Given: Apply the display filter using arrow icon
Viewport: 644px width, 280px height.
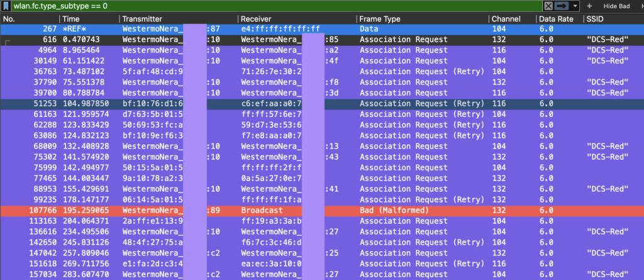Looking at the screenshot, I should [x=562, y=6].
